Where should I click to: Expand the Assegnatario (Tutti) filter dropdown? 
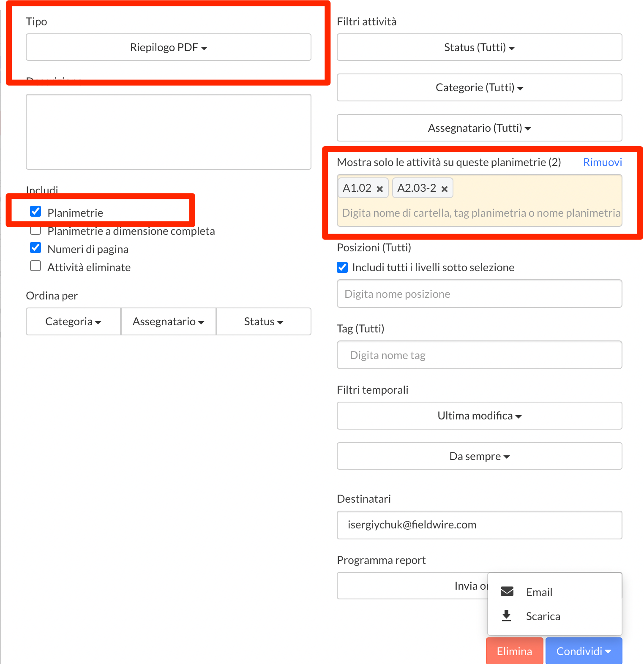[479, 128]
